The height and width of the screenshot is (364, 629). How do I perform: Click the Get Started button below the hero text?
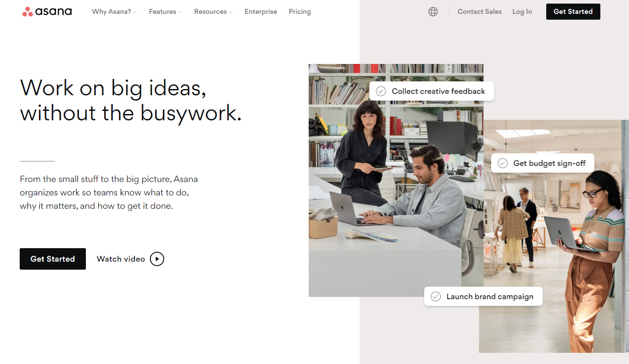click(53, 259)
